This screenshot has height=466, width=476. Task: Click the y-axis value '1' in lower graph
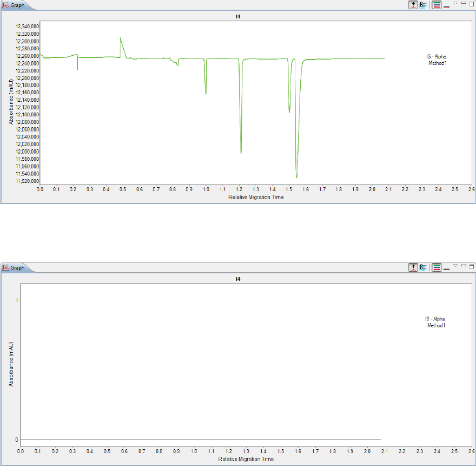pyautogui.click(x=17, y=300)
